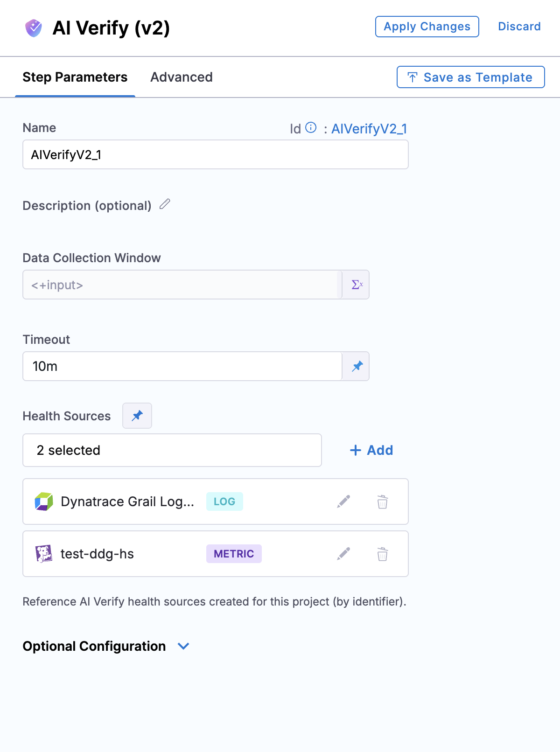Click the Apply Changes button
560x752 pixels.
[x=427, y=27]
